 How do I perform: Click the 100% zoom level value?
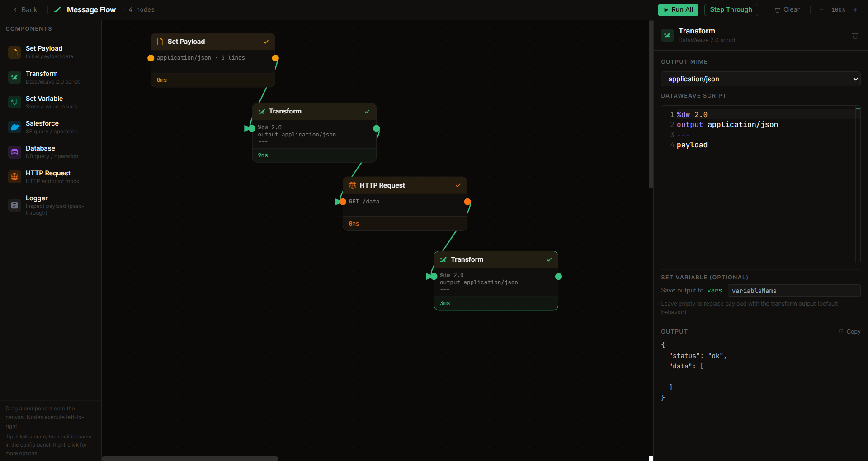(838, 10)
